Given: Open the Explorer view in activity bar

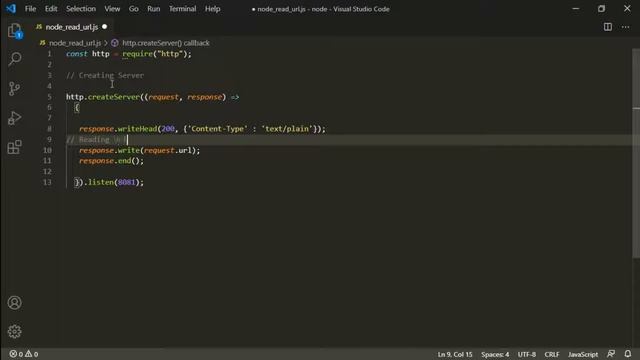Looking at the screenshot, I should pos(15,31).
